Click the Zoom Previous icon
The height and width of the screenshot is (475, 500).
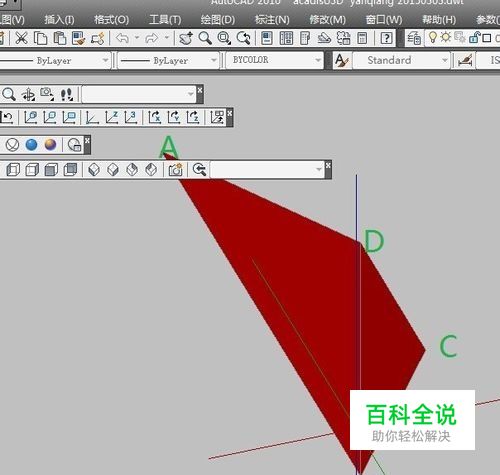[244, 38]
